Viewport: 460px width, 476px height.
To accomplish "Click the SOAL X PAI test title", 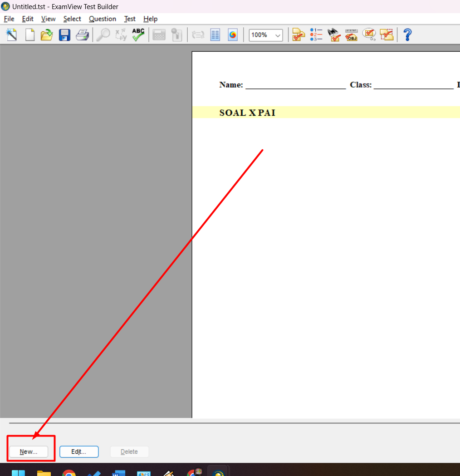I will point(247,113).
